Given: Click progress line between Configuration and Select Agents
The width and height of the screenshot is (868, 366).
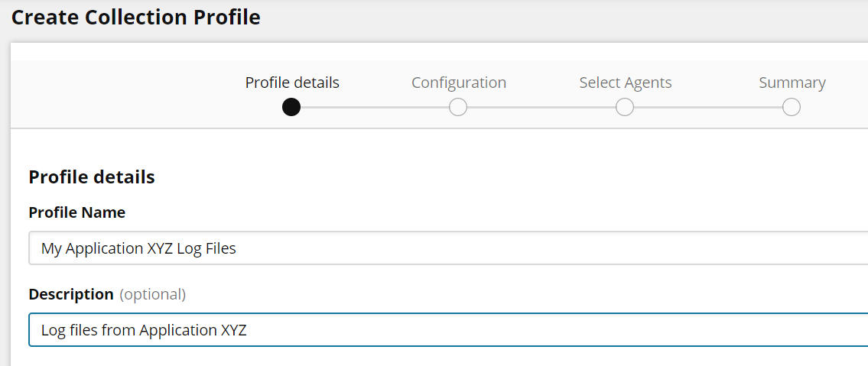Looking at the screenshot, I should [x=541, y=107].
